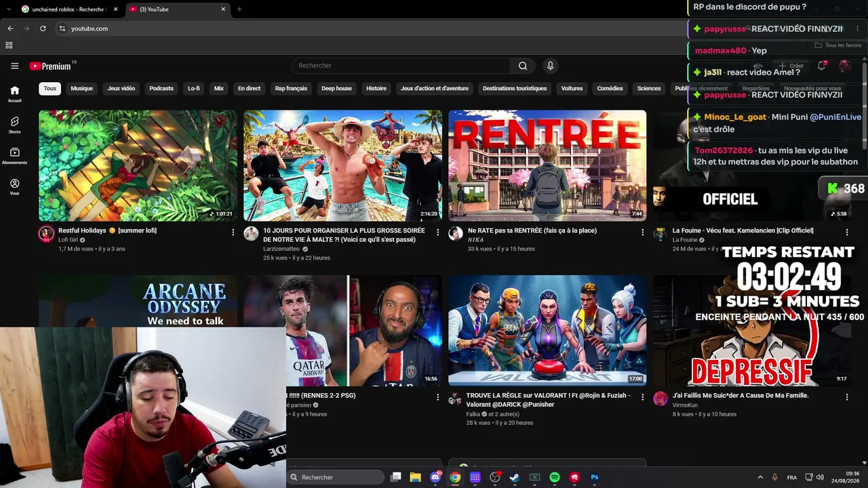Click the Windows taskbar Rechercher box
This screenshot has width=868, height=488.
pyautogui.click(x=336, y=477)
